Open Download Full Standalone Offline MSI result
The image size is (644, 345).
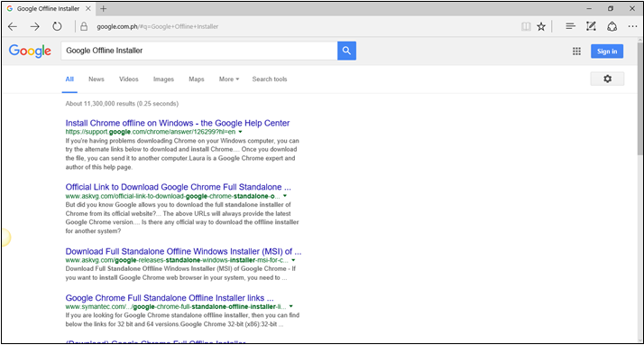[184, 251]
